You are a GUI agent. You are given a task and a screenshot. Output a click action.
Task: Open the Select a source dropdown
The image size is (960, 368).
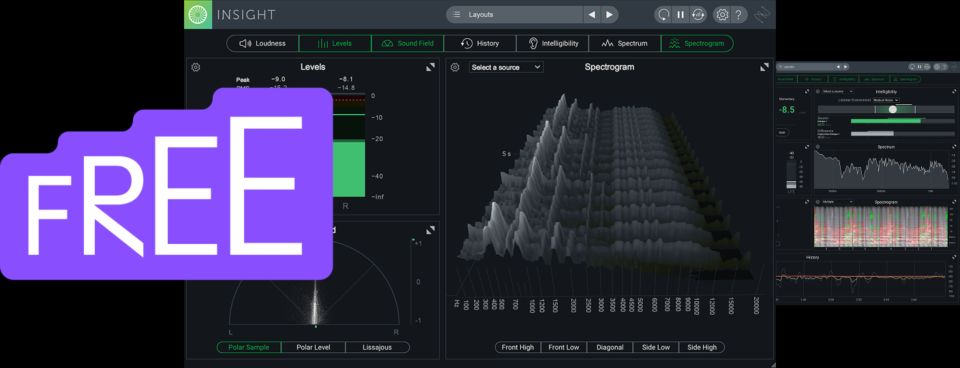pyautogui.click(x=506, y=67)
